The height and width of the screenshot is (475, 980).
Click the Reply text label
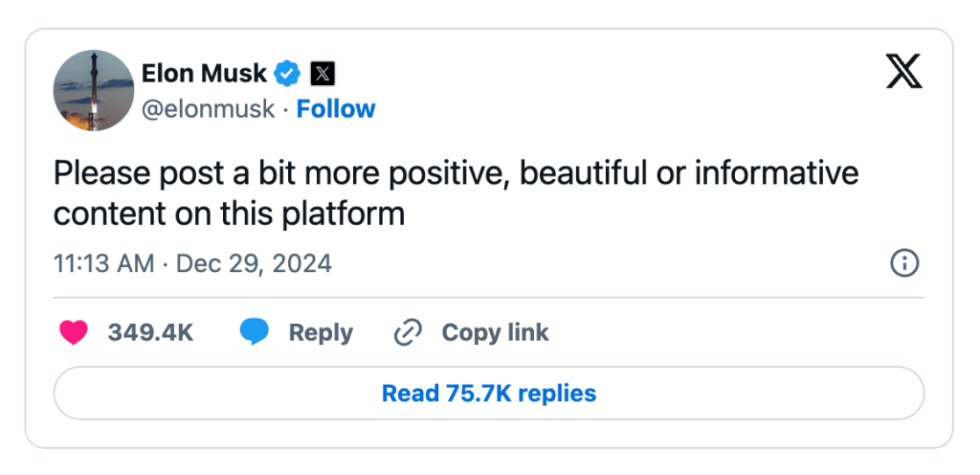coord(321,332)
